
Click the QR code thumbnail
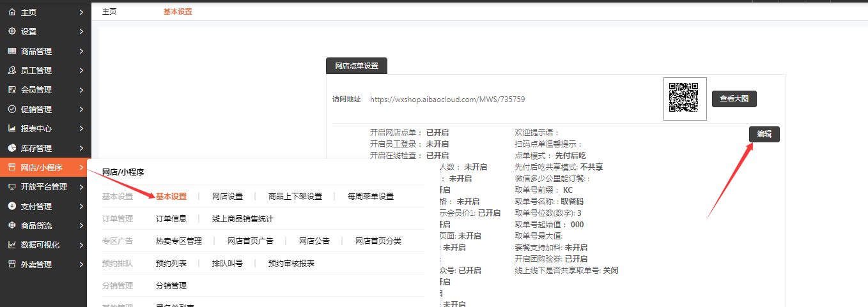(685, 99)
